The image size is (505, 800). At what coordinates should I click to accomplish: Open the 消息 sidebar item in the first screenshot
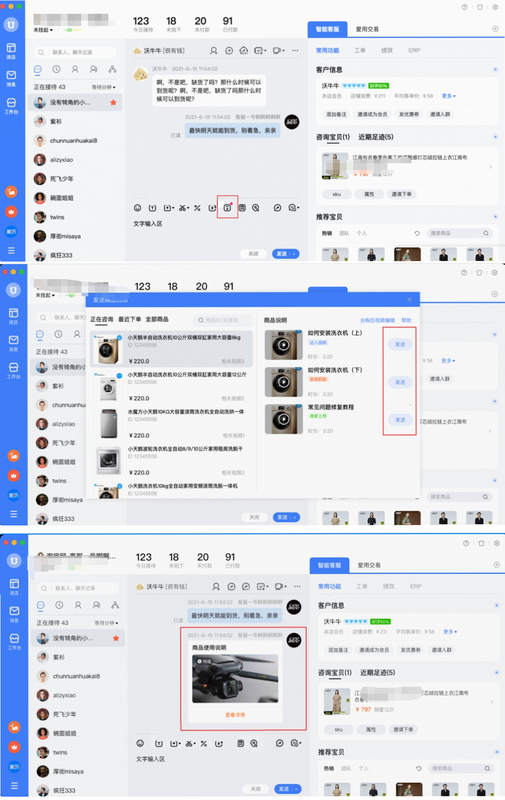[x=11, y=78]
